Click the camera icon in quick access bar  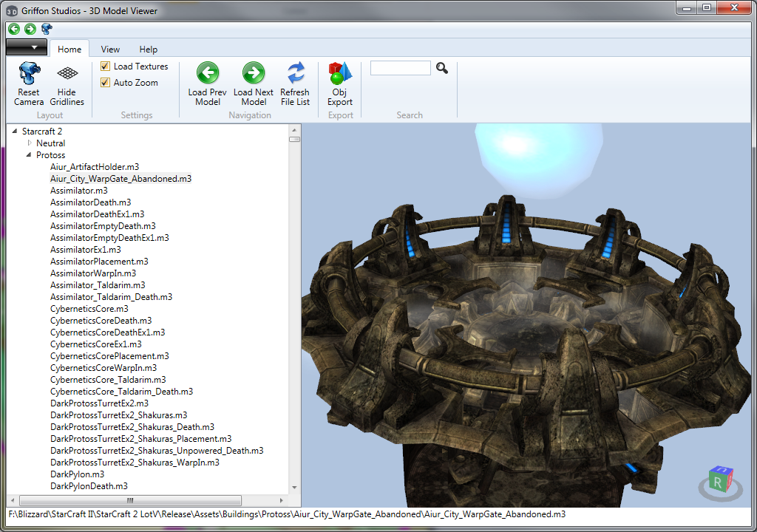pos(47,29)
